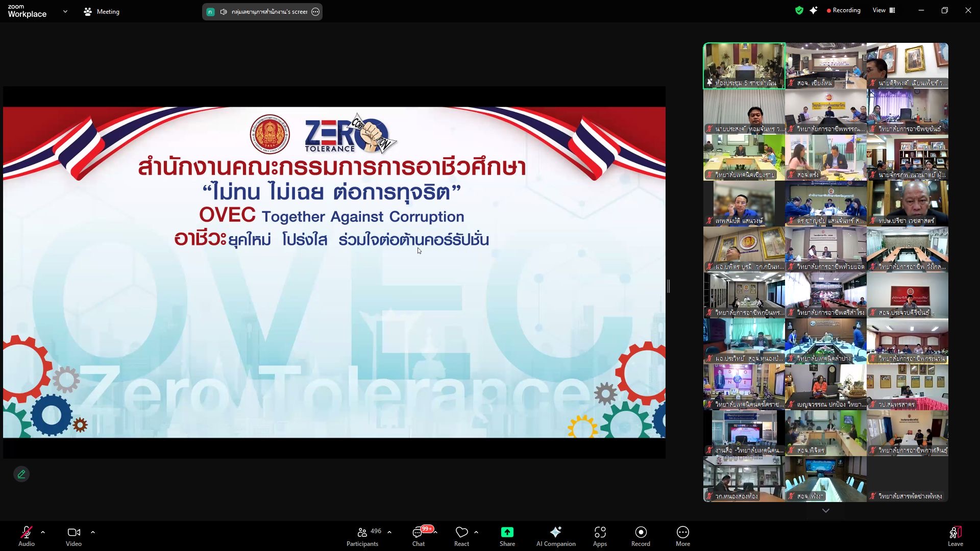Select the วป.สมุทรสาคร video tile
The image size is (980, 551).
(908, 387)
